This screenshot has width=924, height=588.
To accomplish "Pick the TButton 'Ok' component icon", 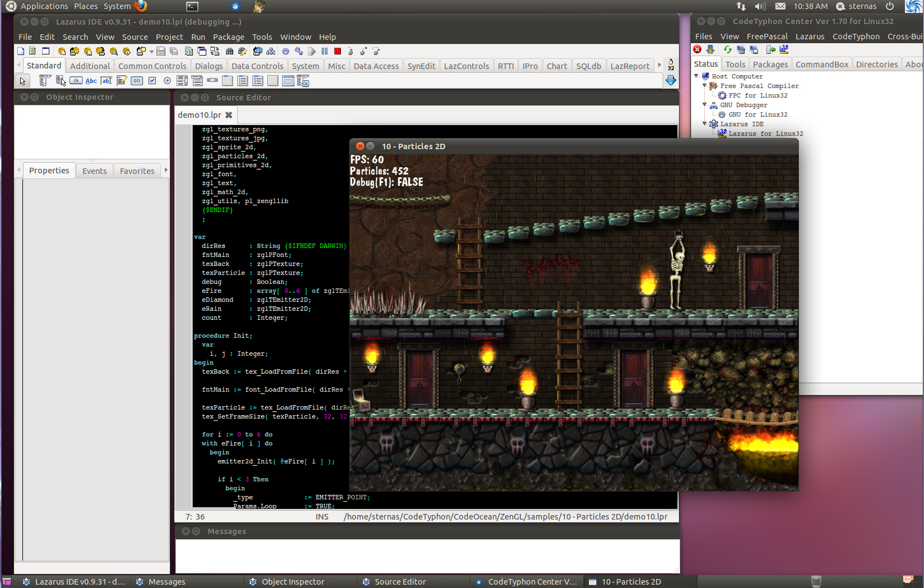I will pyautogui.click(x=76, y=81).
